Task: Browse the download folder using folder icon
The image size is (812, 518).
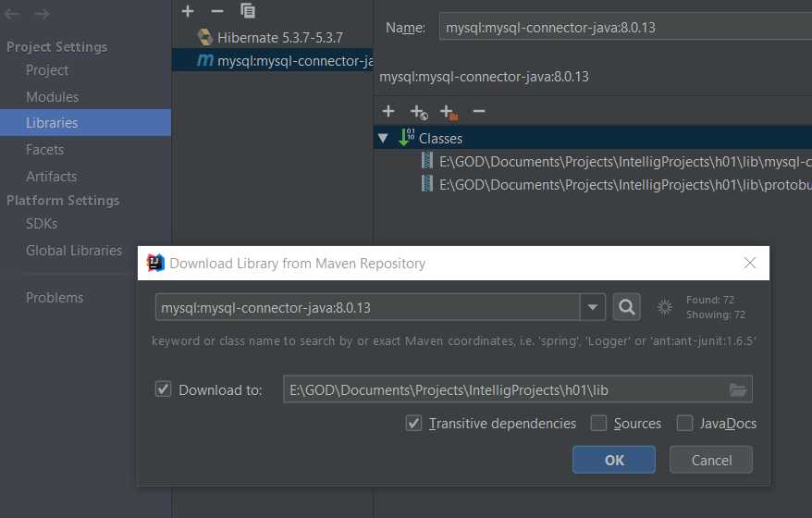Action: (737, 389)
